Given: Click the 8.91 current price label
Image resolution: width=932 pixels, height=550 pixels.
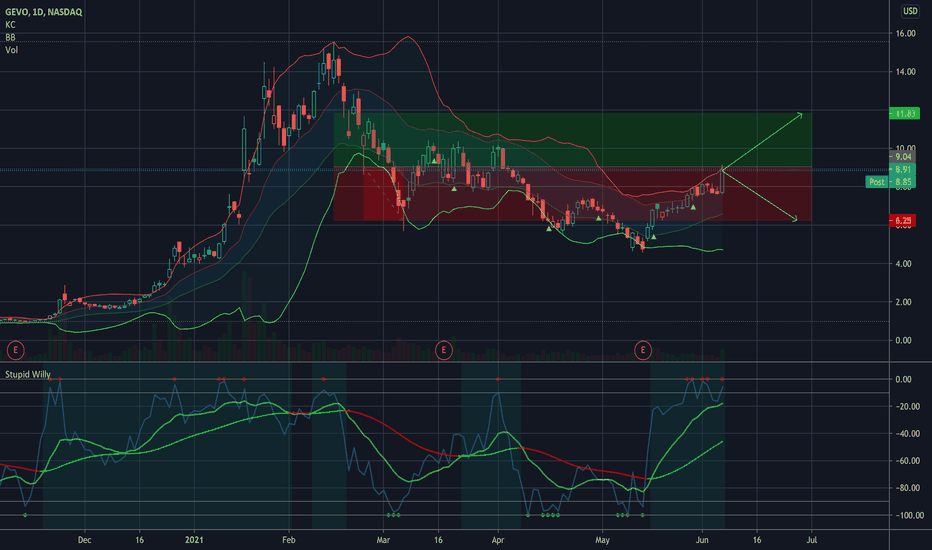Looking at the screenshot, I should point(902,170).
